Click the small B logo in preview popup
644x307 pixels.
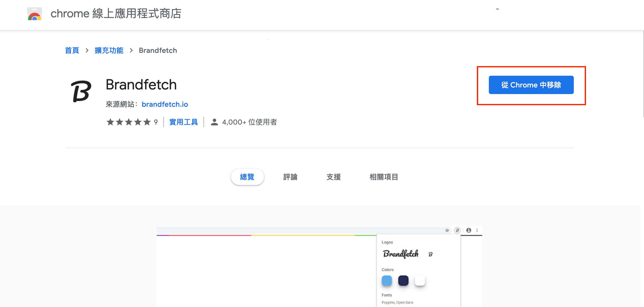pos(430,254)
